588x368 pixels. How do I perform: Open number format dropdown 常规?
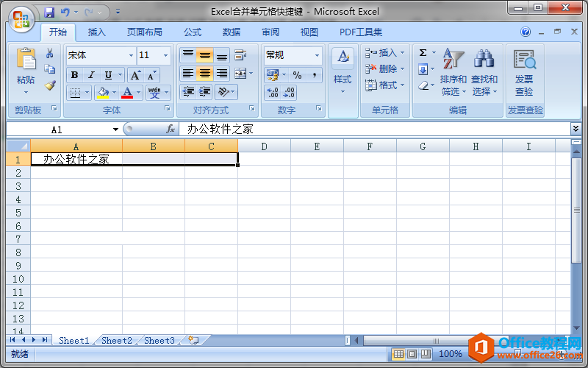[317, 56]
